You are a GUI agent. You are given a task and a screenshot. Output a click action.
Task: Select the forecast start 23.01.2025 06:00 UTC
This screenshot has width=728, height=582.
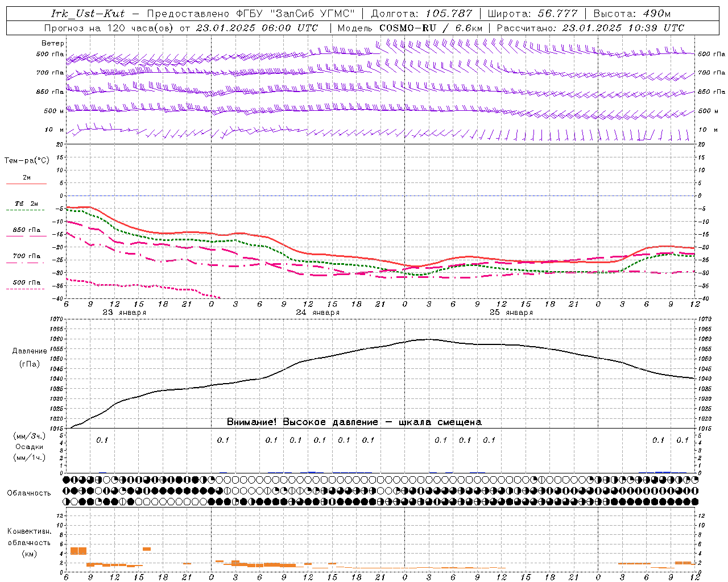pos(257,28)
